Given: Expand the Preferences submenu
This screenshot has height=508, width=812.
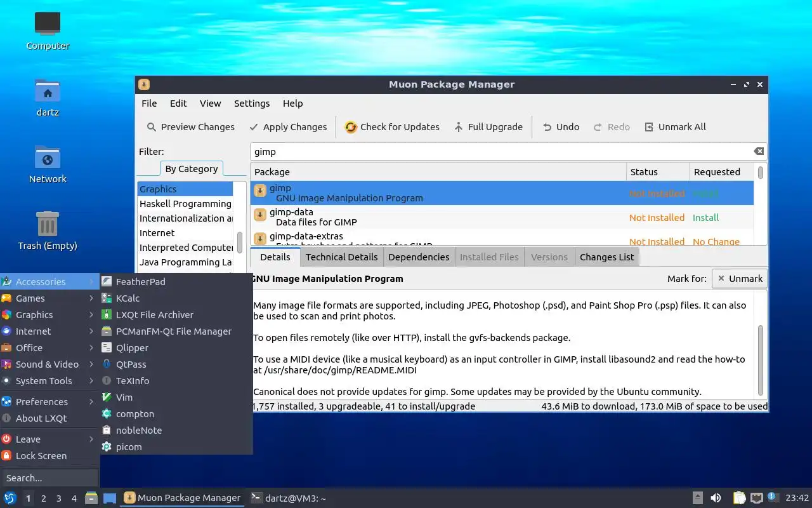Looking at the screenshot, I should coord(49,402).
